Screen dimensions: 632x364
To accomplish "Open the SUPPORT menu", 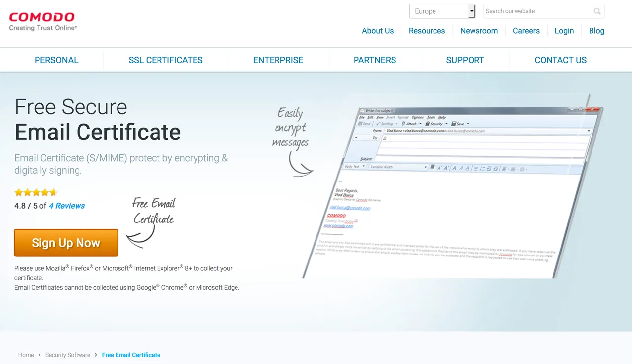I will click(465, 60).
